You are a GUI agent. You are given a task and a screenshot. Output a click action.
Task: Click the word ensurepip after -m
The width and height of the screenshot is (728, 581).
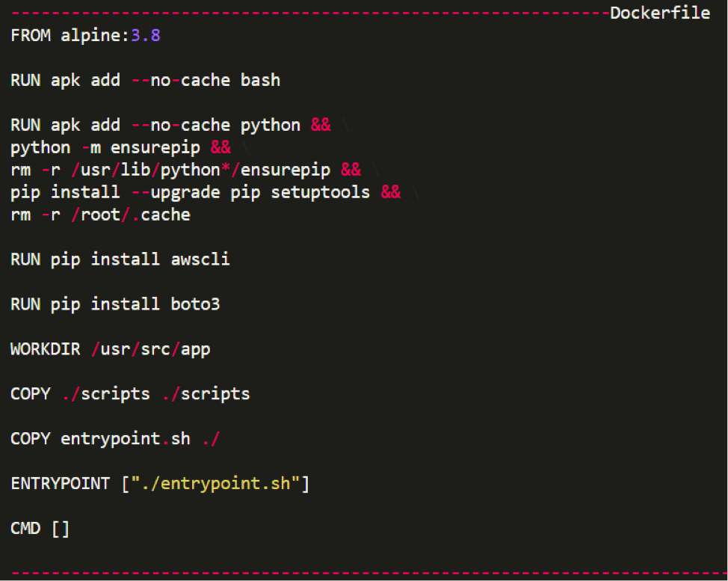pyautogui.click(x=155, y=148)
